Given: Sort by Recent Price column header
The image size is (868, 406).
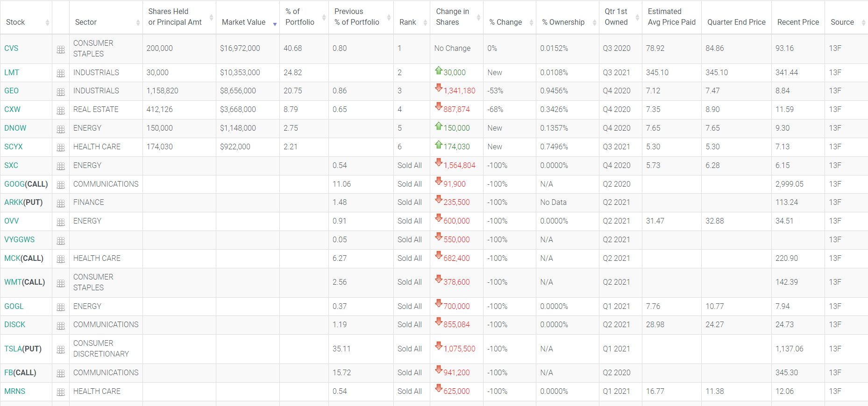Looking at the screenshot, I should pyautogui.click(x=798, y=17).
